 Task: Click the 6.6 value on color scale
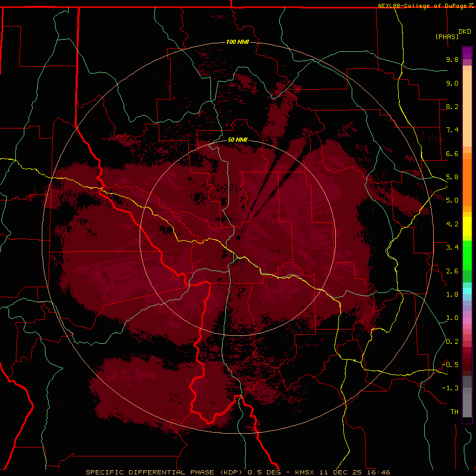[x=452, y=153]
